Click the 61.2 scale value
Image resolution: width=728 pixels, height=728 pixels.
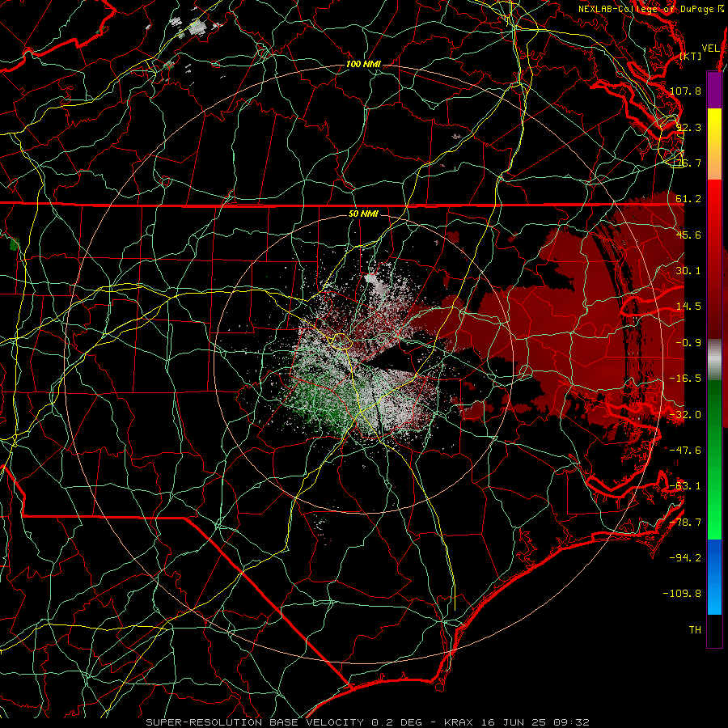(688, 199)
